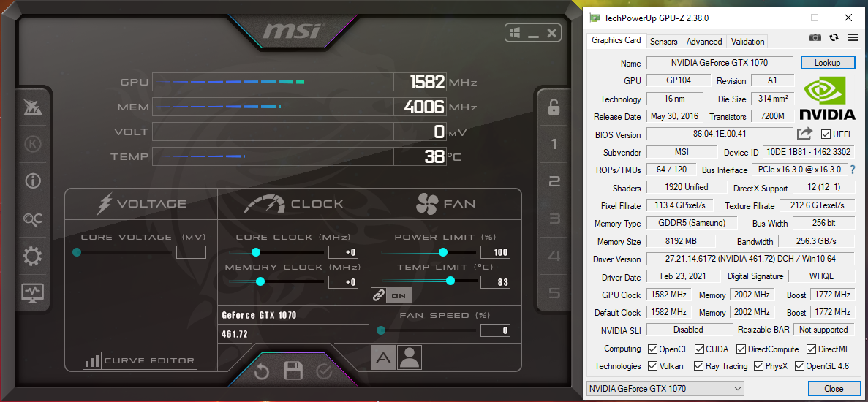Viewport: 868px width, 402px height.
Task: Click the GPU-Z Close button
Action: click(x=834, y=389)
